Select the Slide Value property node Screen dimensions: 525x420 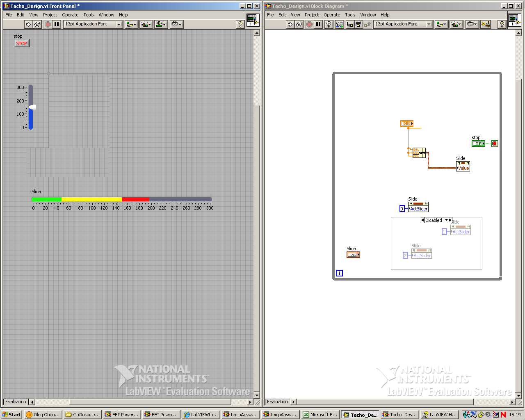click(x=463, y=166)
